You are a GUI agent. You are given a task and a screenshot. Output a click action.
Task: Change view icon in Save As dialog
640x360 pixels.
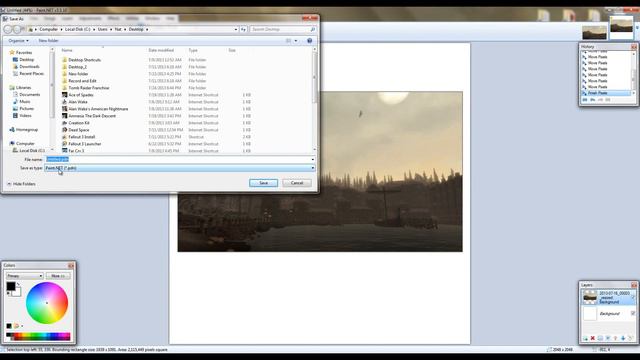289,40
